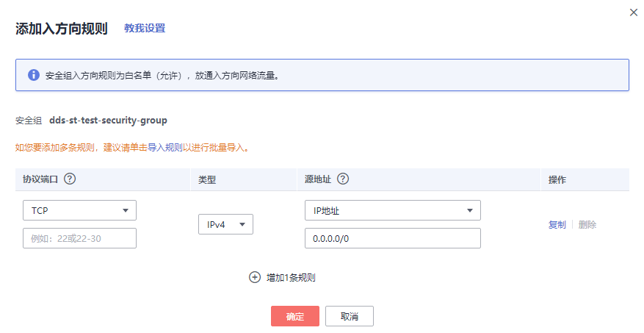Click the 操作 column header

(557, 179)
